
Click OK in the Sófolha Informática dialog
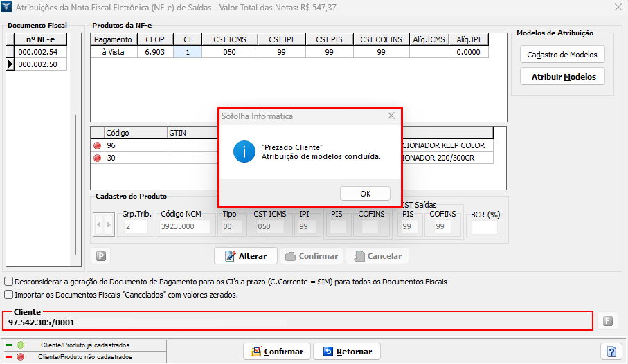(x=365, y=194)
